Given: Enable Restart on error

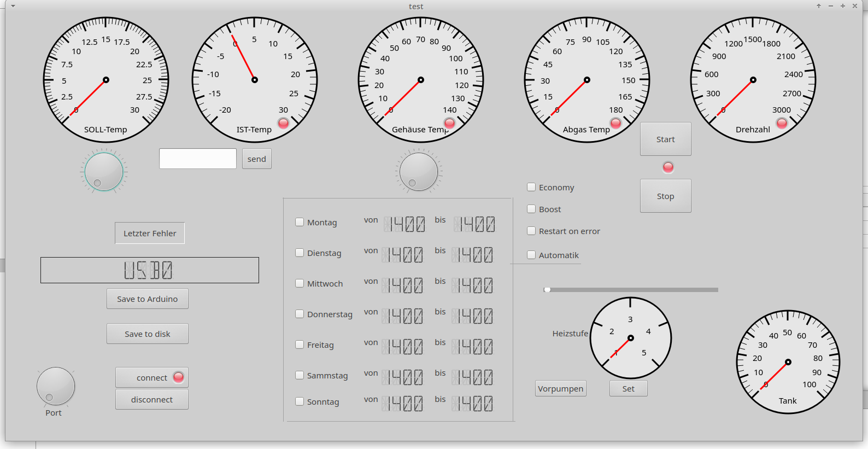Looking at the screenshot, I should (531, 231).
